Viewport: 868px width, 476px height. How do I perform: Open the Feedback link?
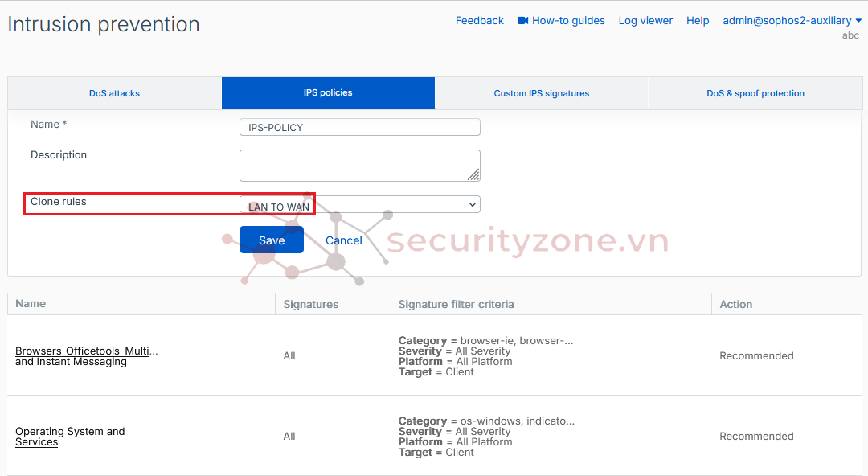[x=480, y=21]
